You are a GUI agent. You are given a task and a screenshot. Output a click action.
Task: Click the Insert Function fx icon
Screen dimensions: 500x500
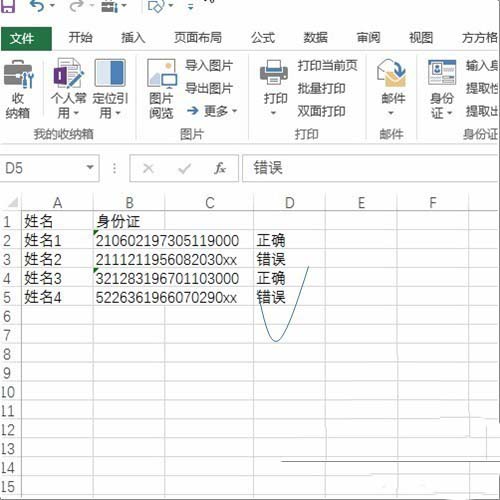[x=220, y=168]
